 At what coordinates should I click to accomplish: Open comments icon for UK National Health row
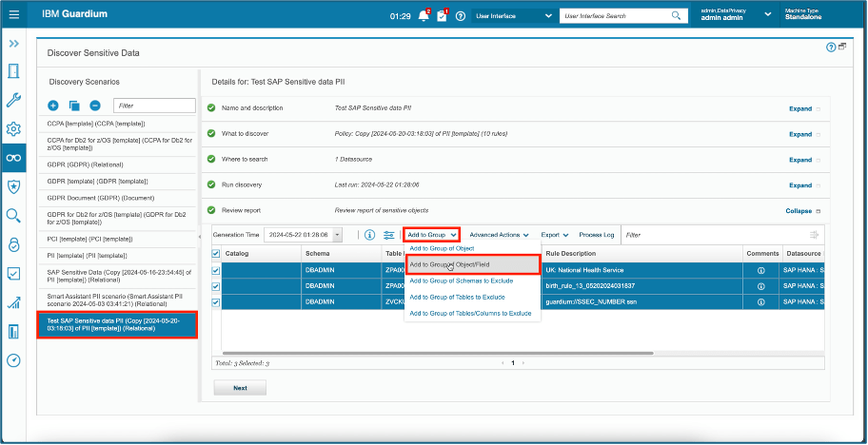click(x=760, y=270)
